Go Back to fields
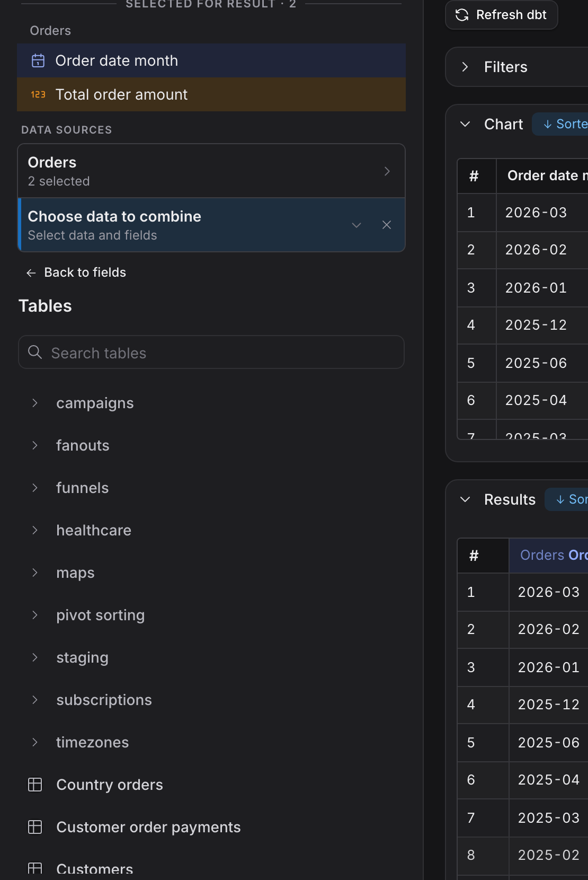588x880 pixels. click(x=76, y=272)
